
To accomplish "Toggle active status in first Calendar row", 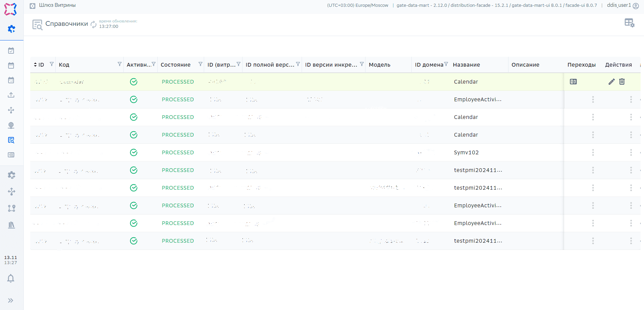I will (x=134, y=82).
